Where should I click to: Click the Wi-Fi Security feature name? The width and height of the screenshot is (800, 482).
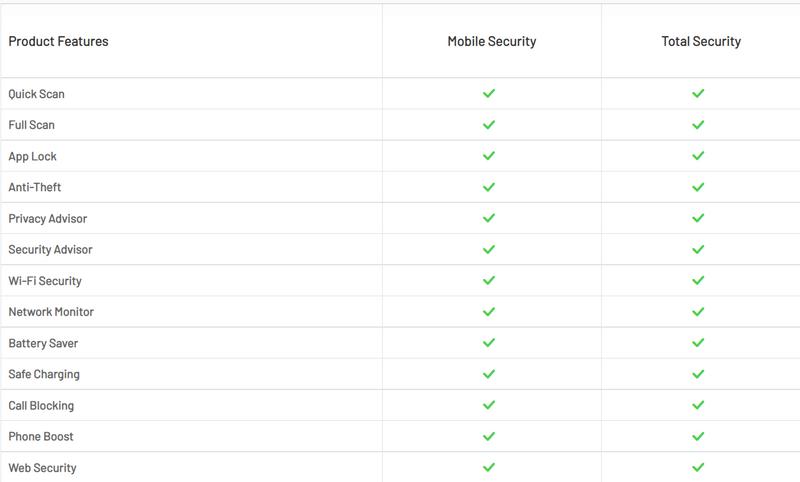pyautogui.click(x=45, y=281)
